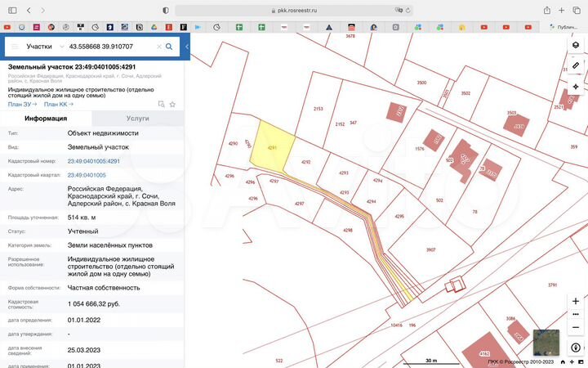Open the map layers tool
The width and height of the screenshot is (588, 368).
pos(576,46)
